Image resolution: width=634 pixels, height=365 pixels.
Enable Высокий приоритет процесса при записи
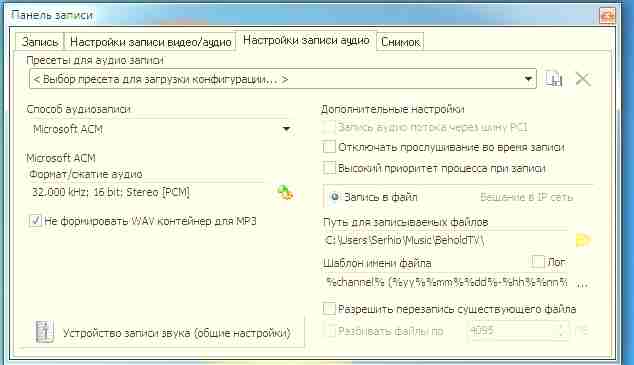(x=329, y=168)
